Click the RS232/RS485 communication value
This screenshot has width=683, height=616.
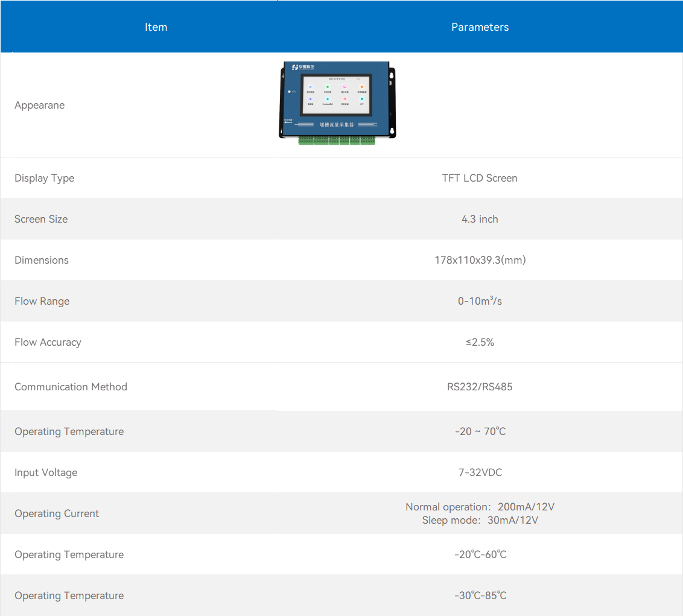480,387
